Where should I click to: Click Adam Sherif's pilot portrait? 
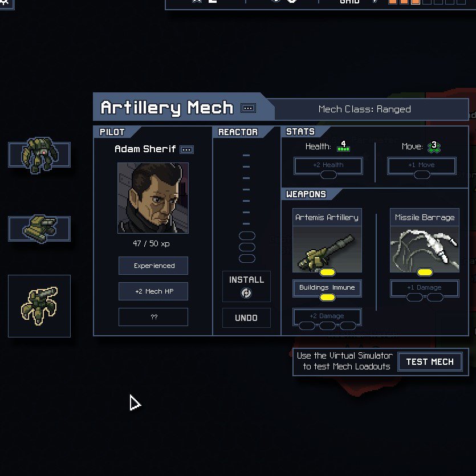tap(153, 198)
